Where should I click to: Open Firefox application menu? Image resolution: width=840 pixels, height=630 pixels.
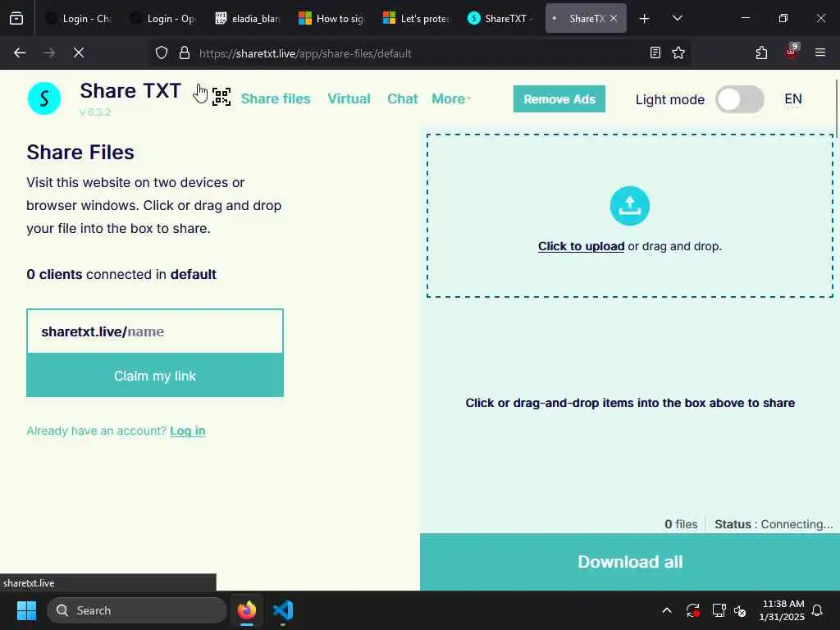pyautogui.click(x=820, y=52)
